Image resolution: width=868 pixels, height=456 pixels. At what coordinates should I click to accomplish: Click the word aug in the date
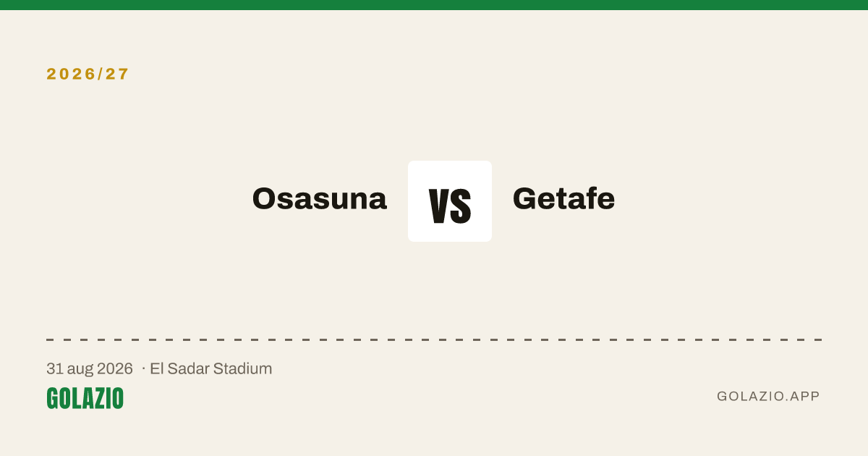pos(82,370)
